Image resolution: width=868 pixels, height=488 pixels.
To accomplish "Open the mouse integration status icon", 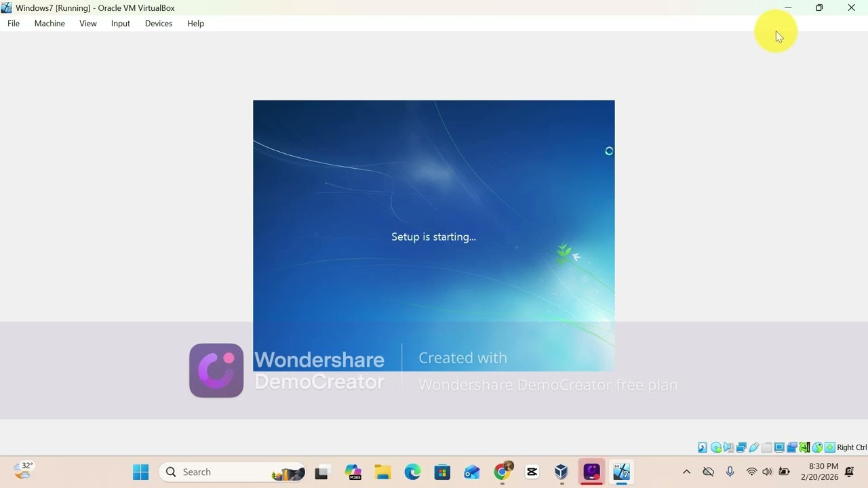I will pyautogui.click(x=817, y=447).
